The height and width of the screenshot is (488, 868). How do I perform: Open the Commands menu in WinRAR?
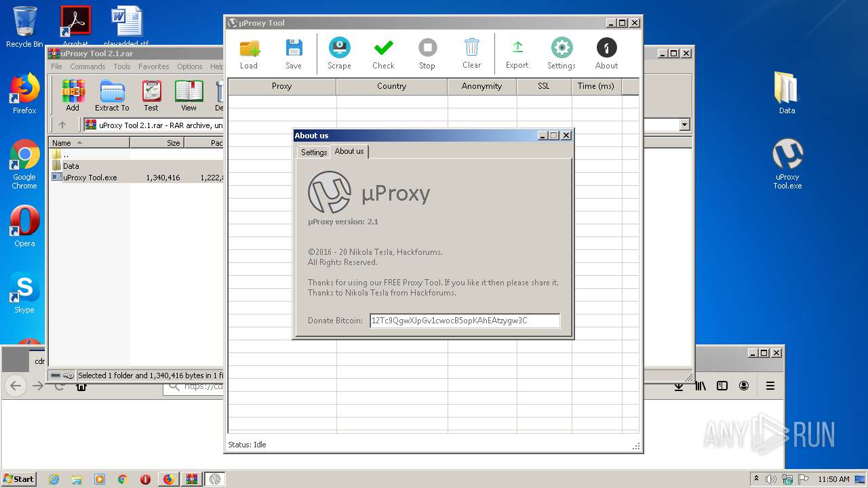[87, 66]
